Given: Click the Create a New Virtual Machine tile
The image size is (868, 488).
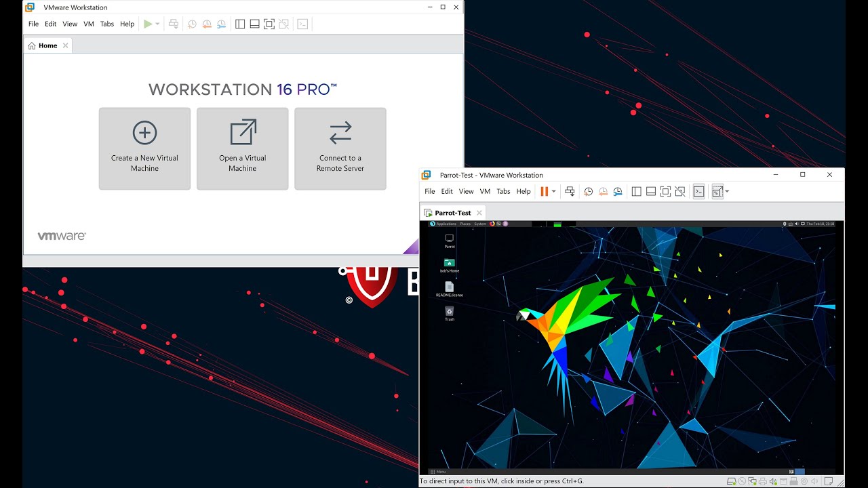Looking at the screenshot, I should tap(144, 148).
